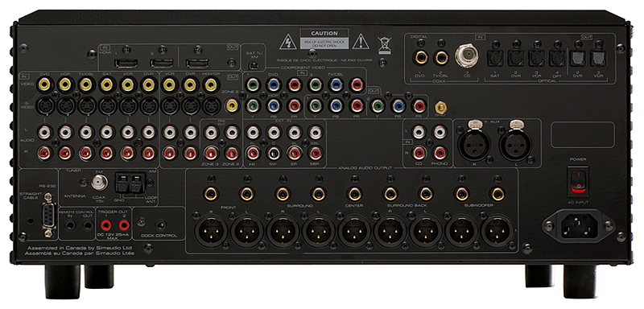Image resolution: width=644 pixels, height=309 pixels.
Task: Click the red Trigger Out 1 jack
Action: pyautogui.click(x=106, y=225)
